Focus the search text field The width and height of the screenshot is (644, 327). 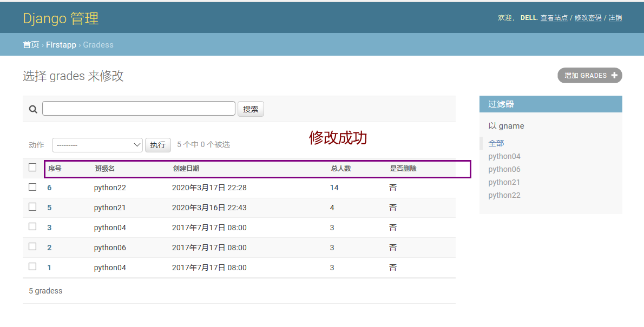(x=139, y=108)
